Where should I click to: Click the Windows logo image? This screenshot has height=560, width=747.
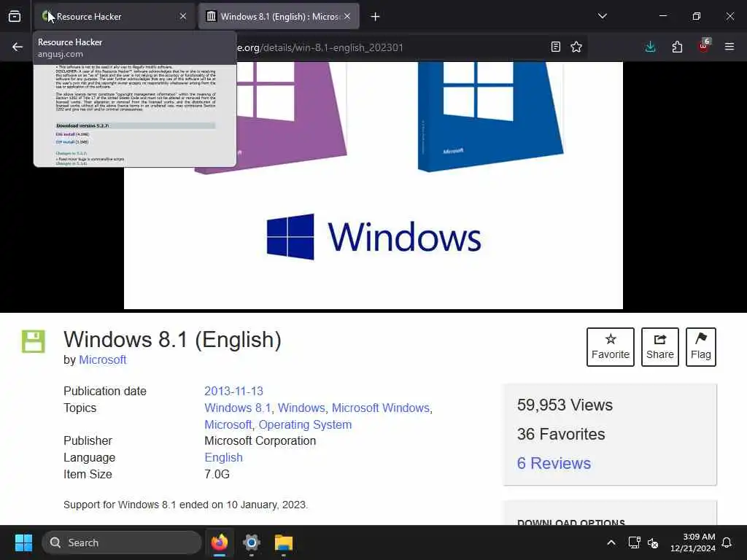[374, 237]
